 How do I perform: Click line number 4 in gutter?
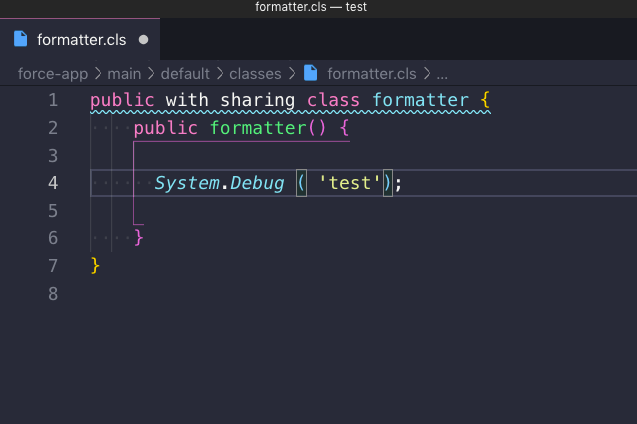pyautogui.click(x=53, y=183)
